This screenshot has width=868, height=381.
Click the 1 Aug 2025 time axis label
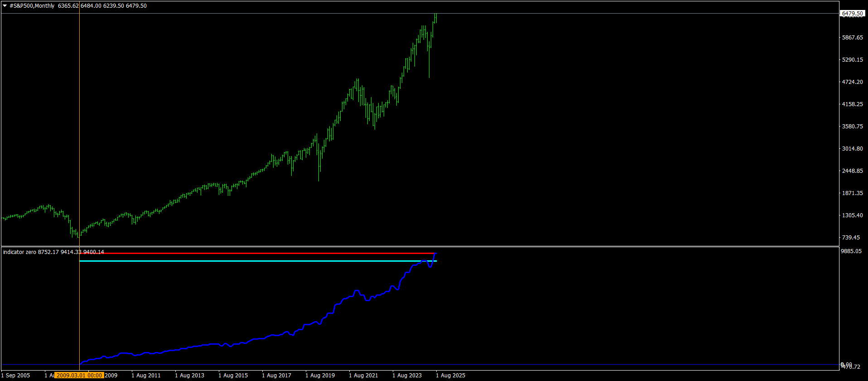(x=450, y=376)
